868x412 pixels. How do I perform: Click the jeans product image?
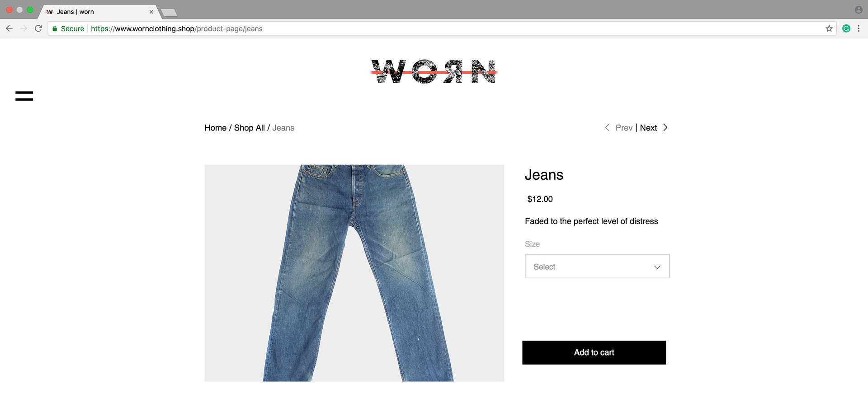(354, 273)
